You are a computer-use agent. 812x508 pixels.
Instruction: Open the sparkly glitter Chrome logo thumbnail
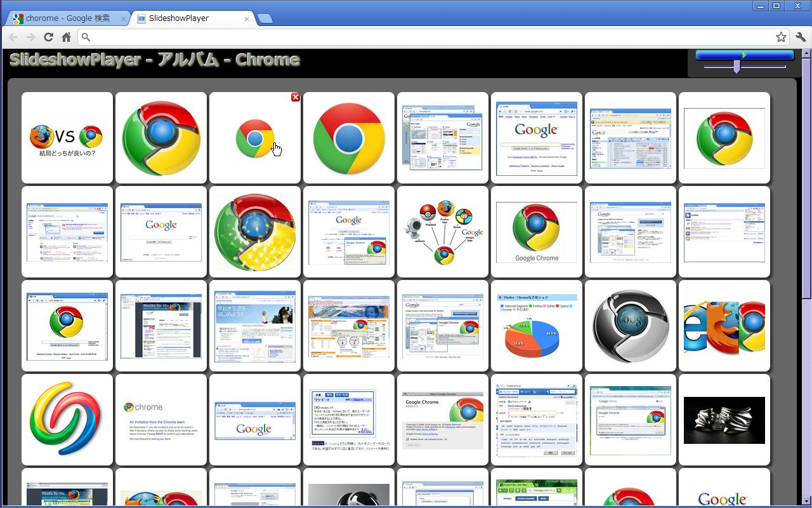pyautogui.click(x=255, y=232)
